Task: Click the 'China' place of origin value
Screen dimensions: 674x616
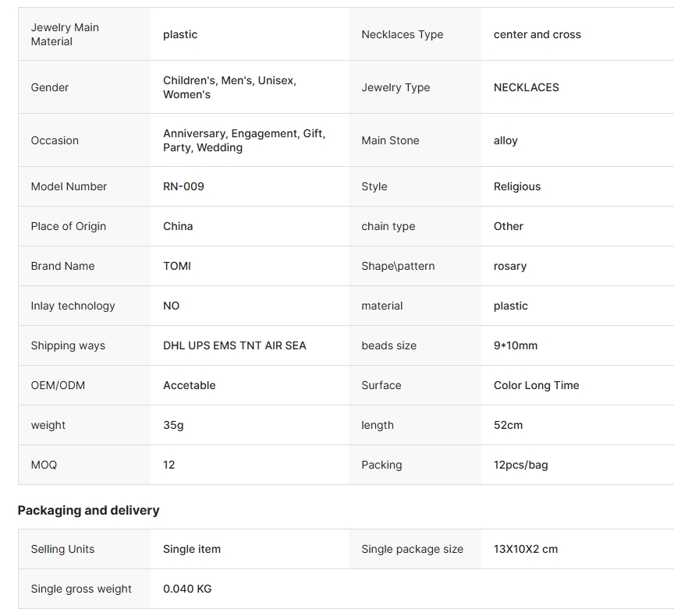Action: (x=178, y=226)
